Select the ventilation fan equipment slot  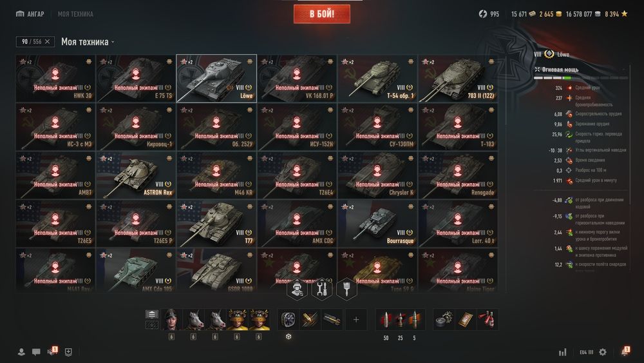click(x=289, y=319)
